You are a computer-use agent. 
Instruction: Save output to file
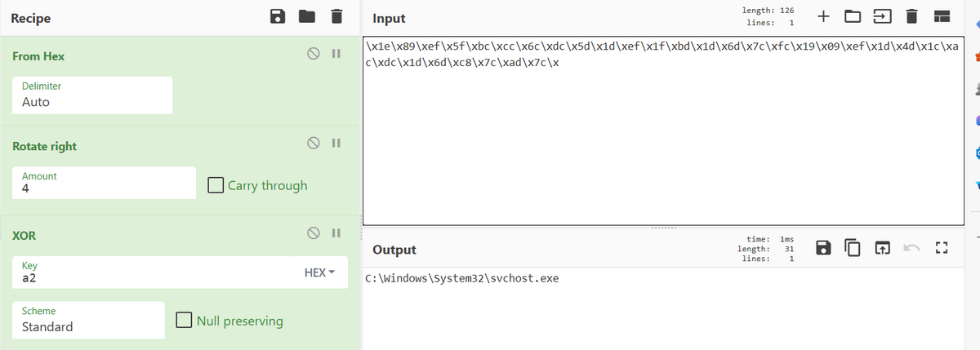[824, 247]
